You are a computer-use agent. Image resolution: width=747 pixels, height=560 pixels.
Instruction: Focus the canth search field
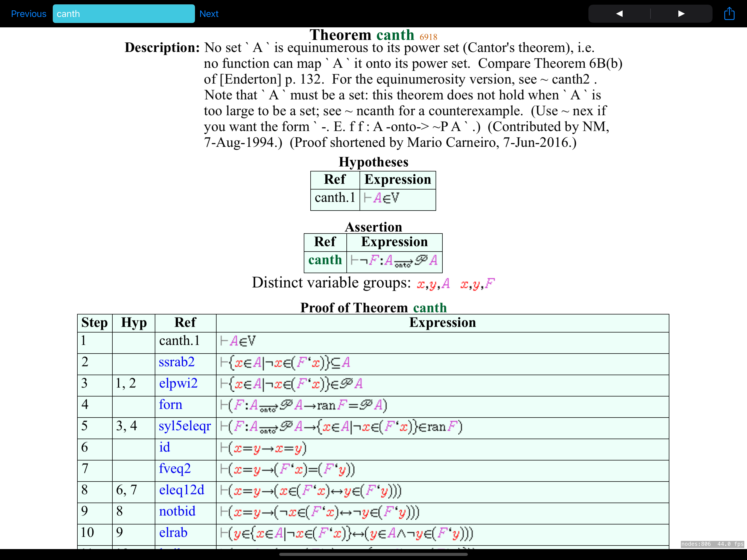pyautogui.click(x=124, y=14)
